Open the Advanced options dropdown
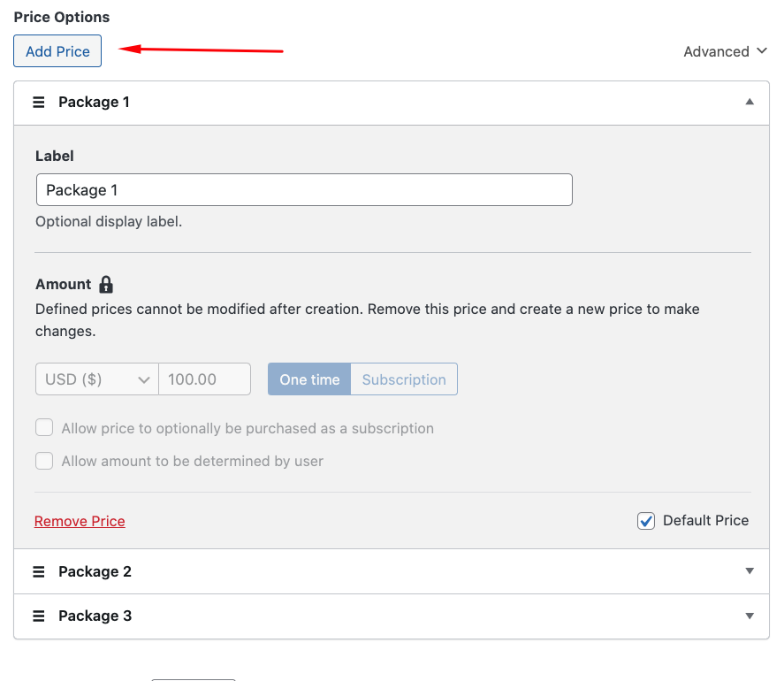 pos(725,51)
